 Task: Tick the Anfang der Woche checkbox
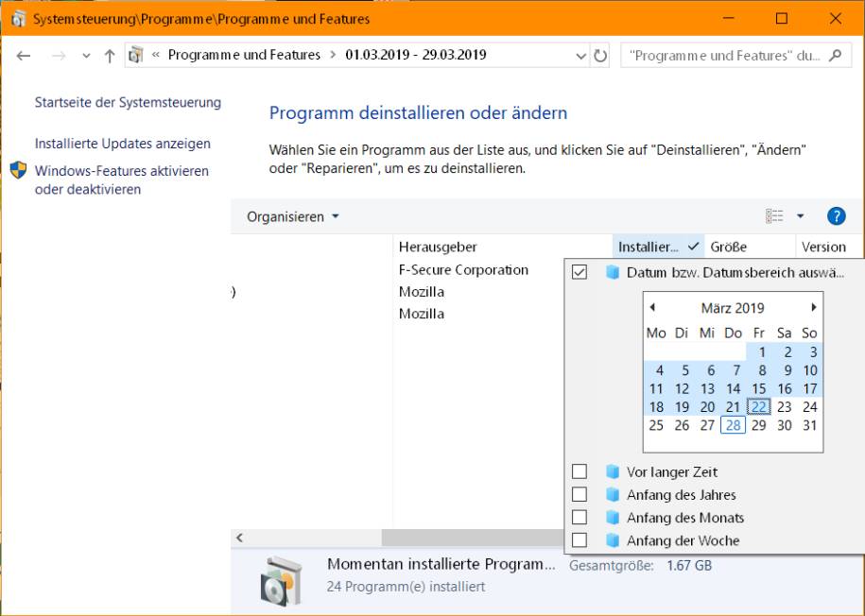point(580,540)
